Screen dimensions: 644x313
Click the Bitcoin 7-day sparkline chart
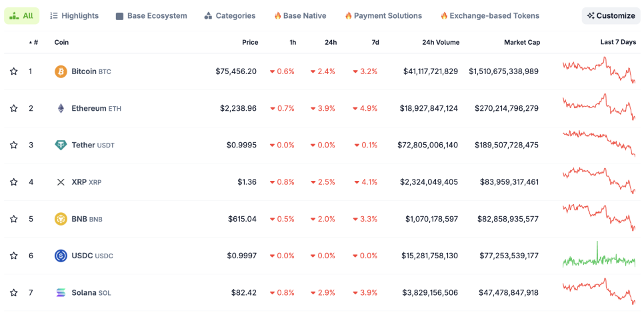pos(599,71)
